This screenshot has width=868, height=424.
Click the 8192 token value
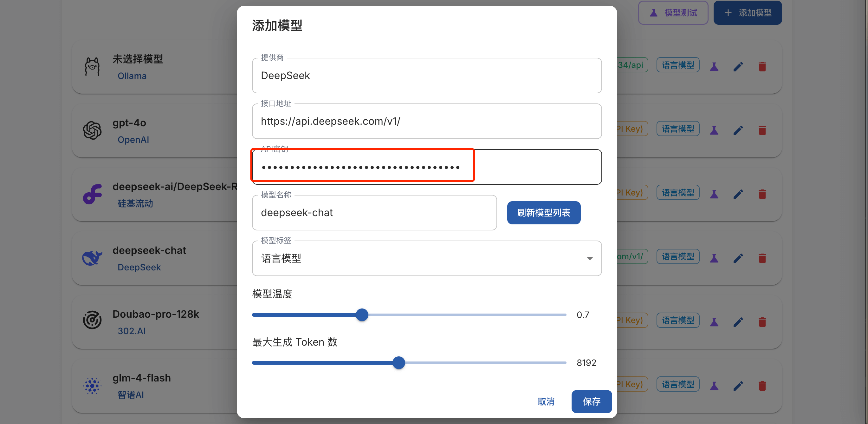(586, 363)
